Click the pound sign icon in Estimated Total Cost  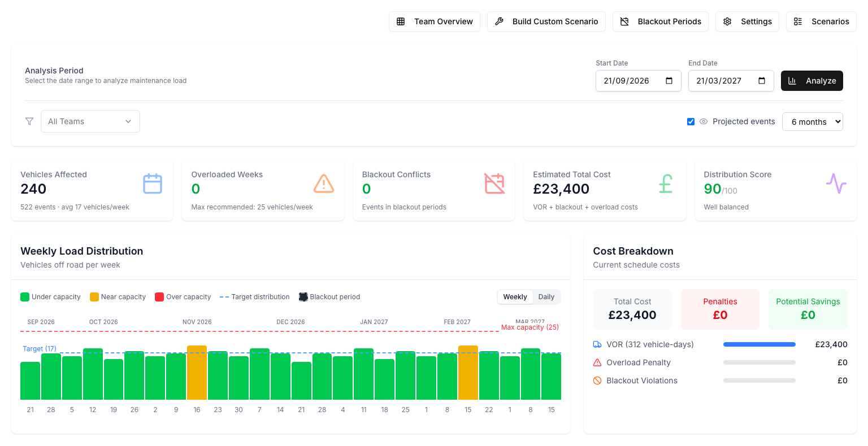point(666,184)
